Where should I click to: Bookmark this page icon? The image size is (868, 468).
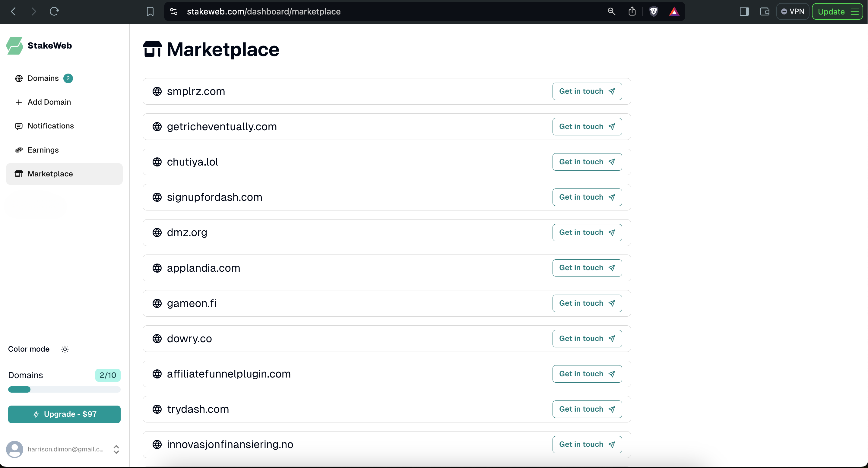click(x=150, y=11)
